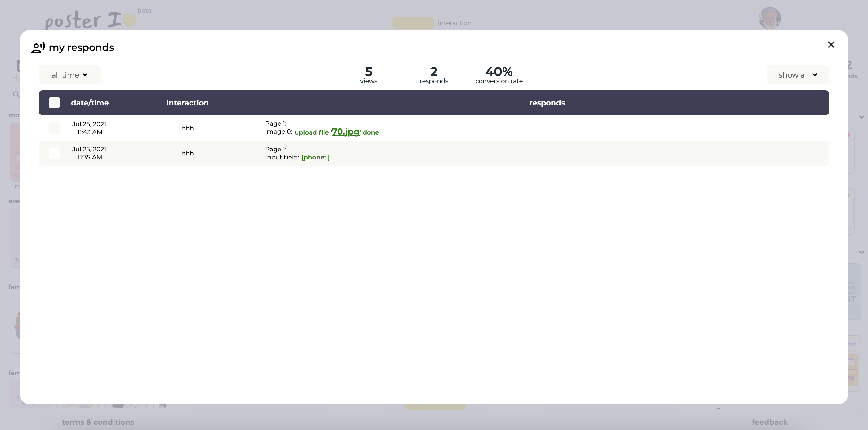Switch to the interaction tab
The height and width of the screenshot is (430, 868).
(454, 23)
